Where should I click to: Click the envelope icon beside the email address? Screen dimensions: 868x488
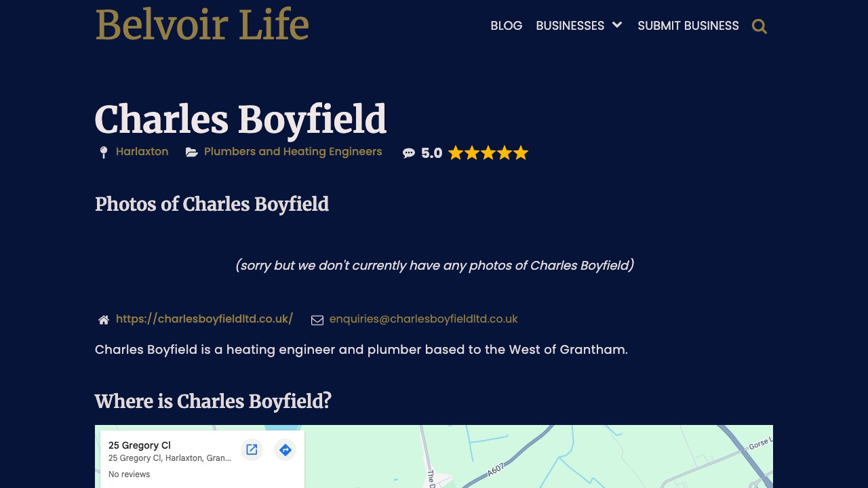pos(317,319)
